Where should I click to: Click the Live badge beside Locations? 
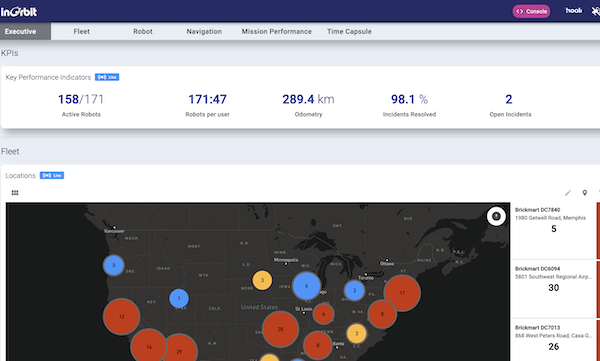point(52,175)
